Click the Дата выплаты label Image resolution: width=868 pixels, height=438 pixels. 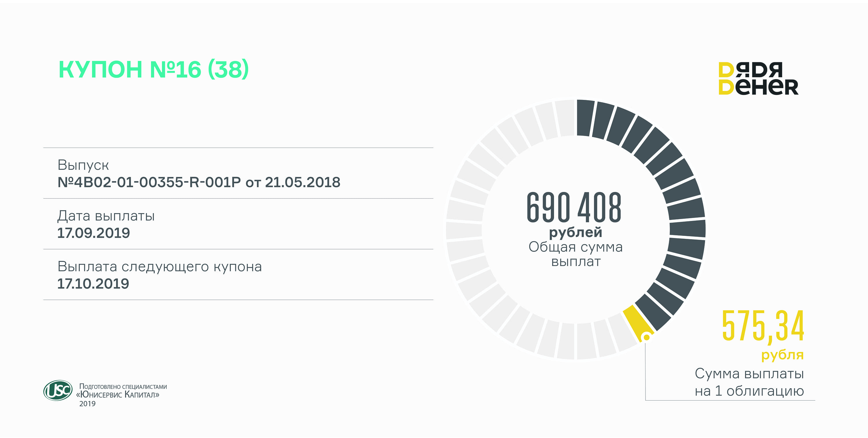click(106, 216)
